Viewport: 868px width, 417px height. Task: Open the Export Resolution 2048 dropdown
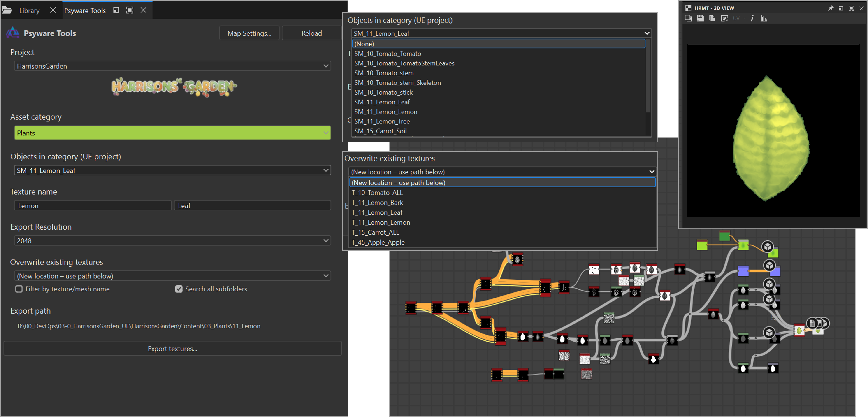click(172, 240)
